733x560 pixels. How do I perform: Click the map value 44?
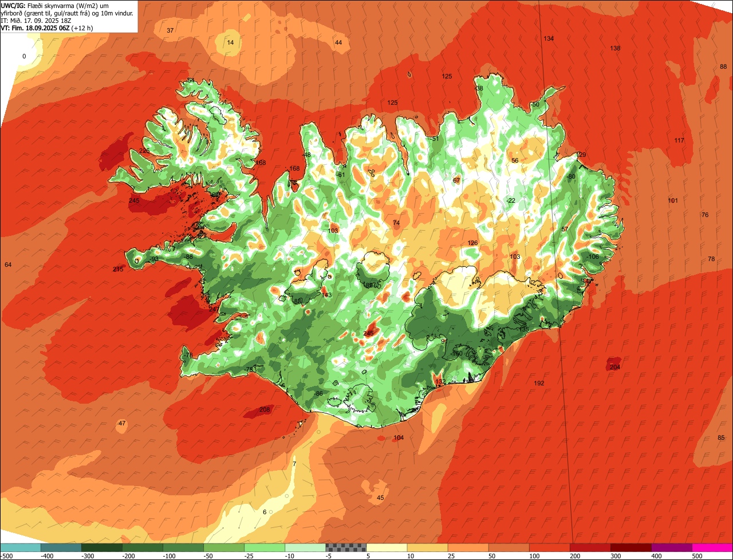[338, 43]
